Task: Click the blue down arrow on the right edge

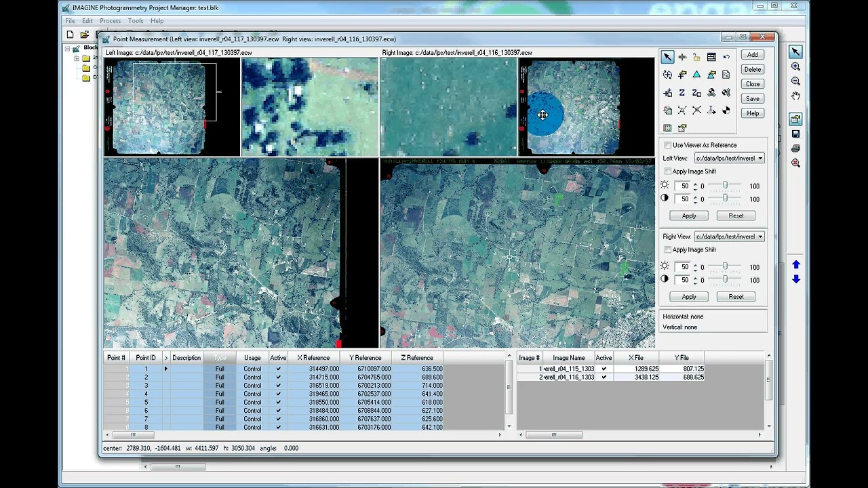Action: 796,279
